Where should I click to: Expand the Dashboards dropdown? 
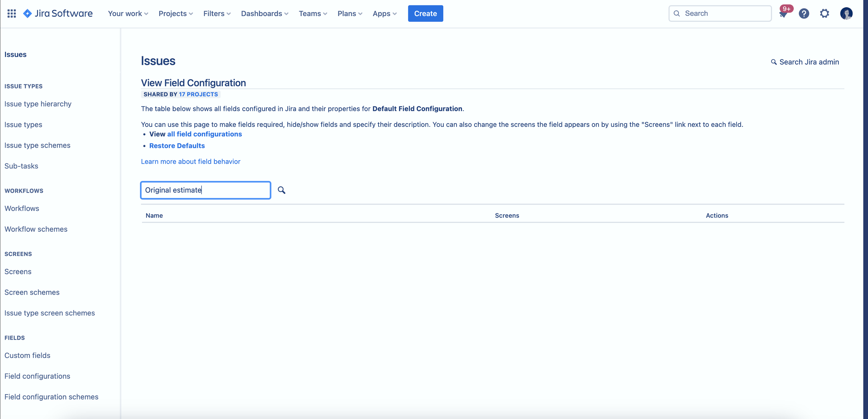265,14
